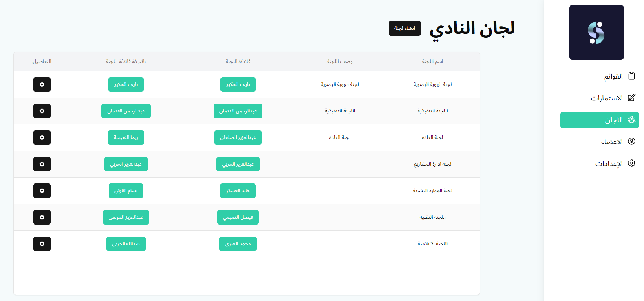Click description cell اللجنة التنفيذية
The image size is (644, 301).
tap(340, 111)
